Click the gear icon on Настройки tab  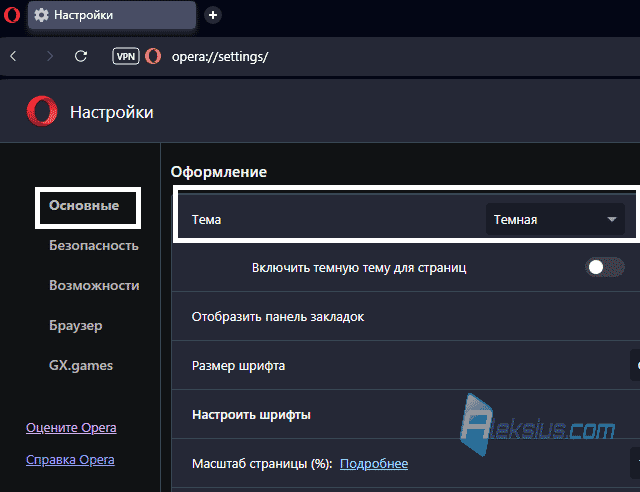(41, 15)
